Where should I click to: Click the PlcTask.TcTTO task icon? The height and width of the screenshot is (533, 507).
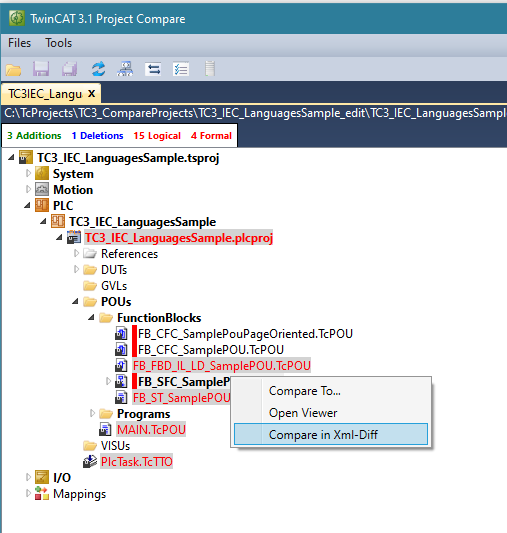90,461
